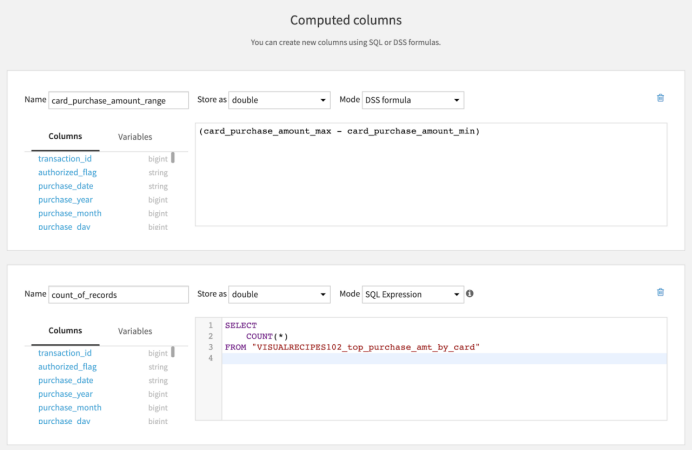Open Mode dropdown showing DSS formula
Screen dimensions: 692x450
pyautogui.click(x=413, y=100)
